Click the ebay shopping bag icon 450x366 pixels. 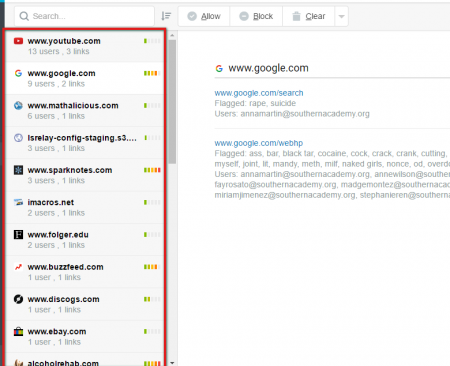[x=18, y=331]
